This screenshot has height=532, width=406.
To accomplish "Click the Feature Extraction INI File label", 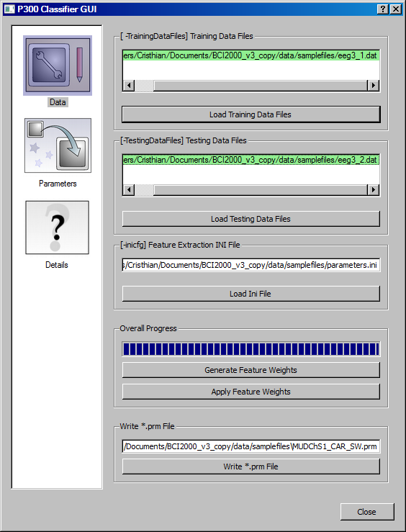I will click(180, 245).
